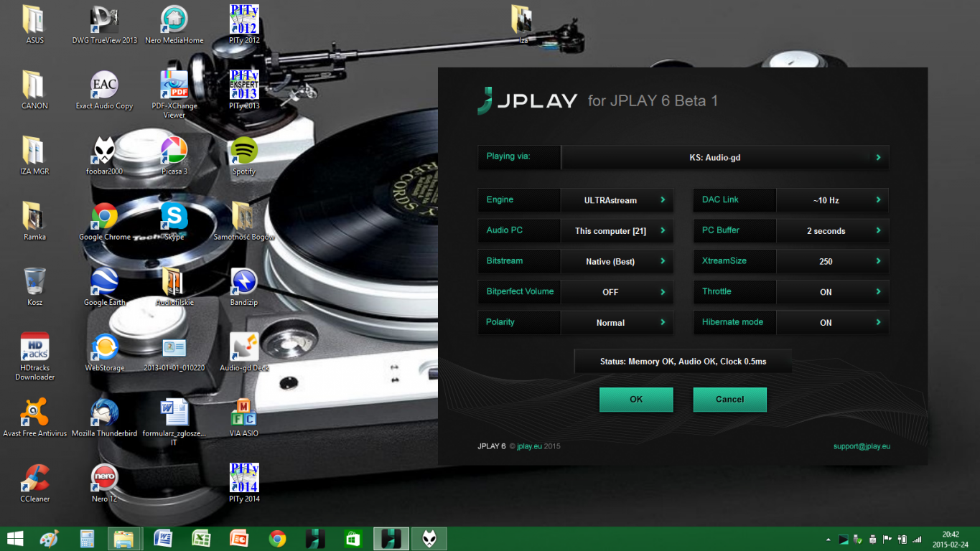
Task: Select the WebStorage desktop icon
Action: pos(105,352)
